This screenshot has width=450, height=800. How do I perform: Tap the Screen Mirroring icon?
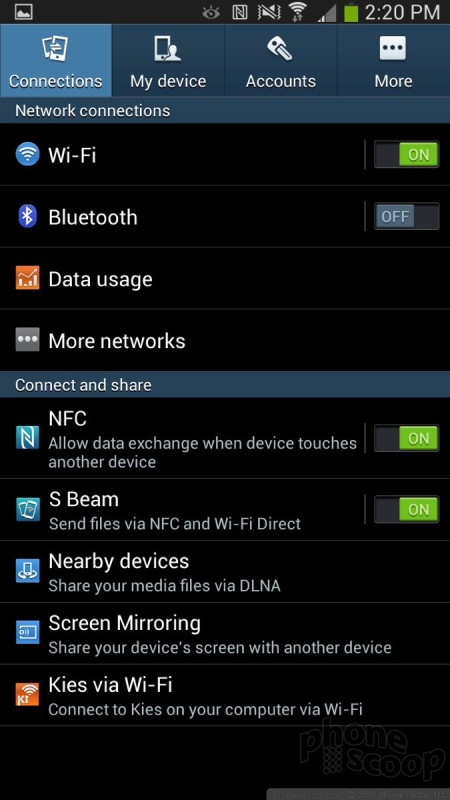pos(28,633)
